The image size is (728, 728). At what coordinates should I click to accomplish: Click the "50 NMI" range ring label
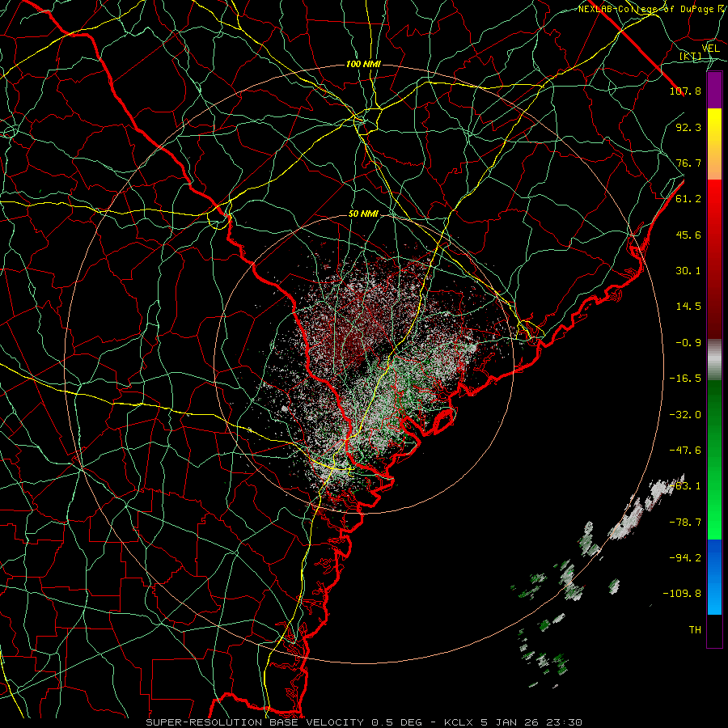tap(363, 214)
